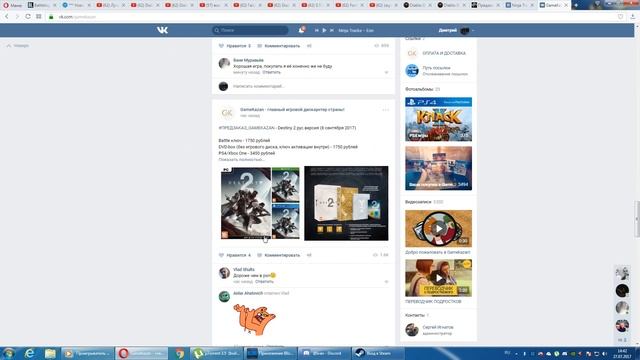Open the Ninja Tracks song title in header
Viewport: 640px width, 360px height.
(356, 30)
